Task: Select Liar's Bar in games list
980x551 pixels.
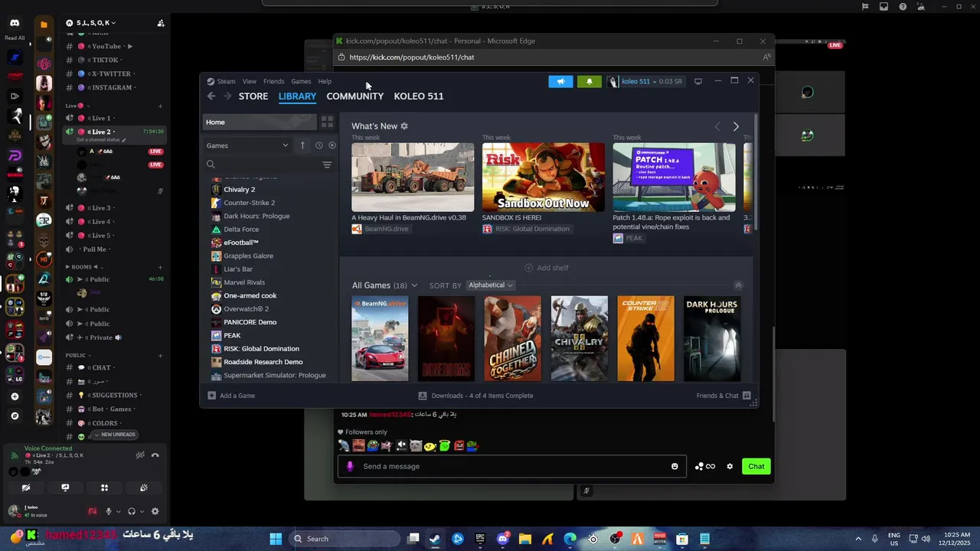Action: pos(237,269)
